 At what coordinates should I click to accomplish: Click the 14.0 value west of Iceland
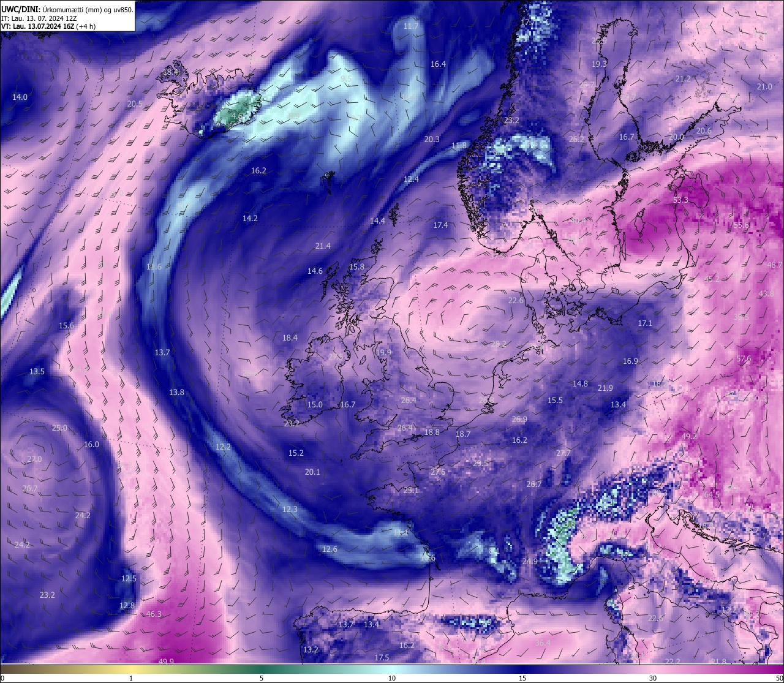(20, 97)
